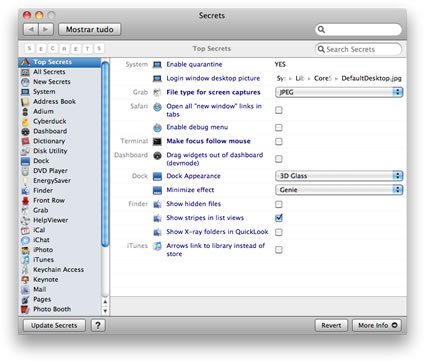Open the JPEG file type dropdown
This screenshot has width=425, height=361.
[x=339, y=92]
